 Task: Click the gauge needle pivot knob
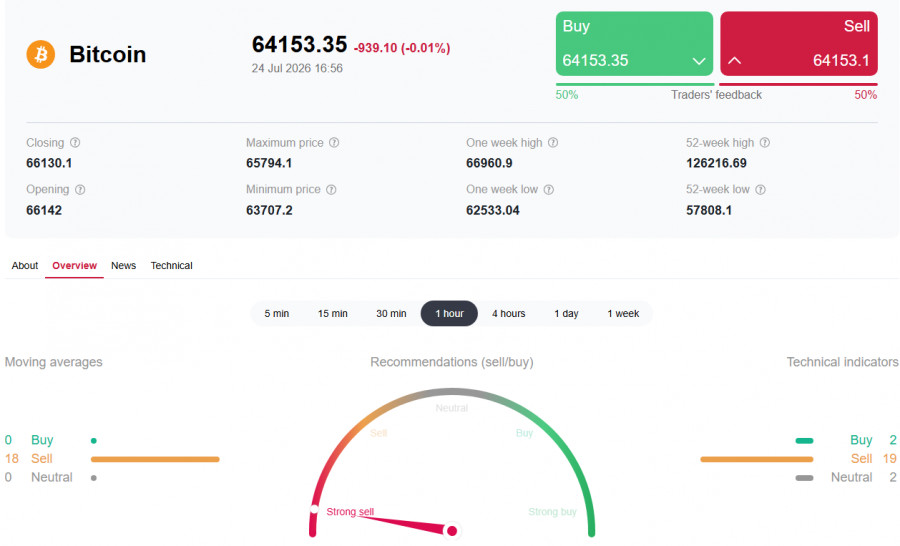(452, 531)
